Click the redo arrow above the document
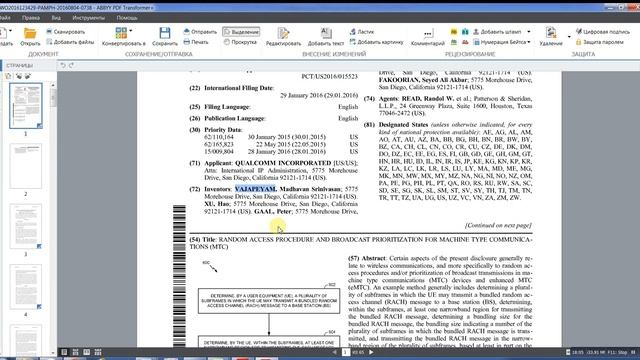 point(71,65)
